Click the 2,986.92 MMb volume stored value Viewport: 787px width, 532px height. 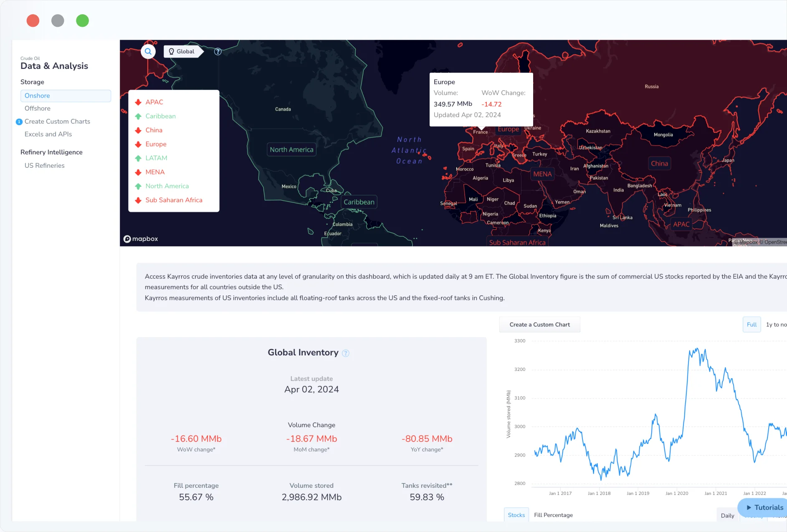click(x=311, y=497)
